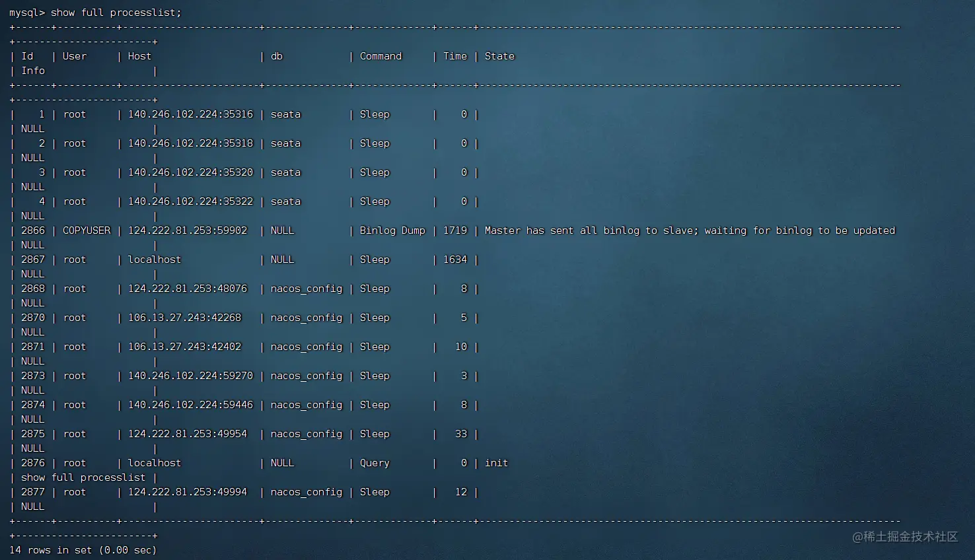Click host 140.246.102.224:59270
Viewport: 975px width, 560px height.
point(190,376)
